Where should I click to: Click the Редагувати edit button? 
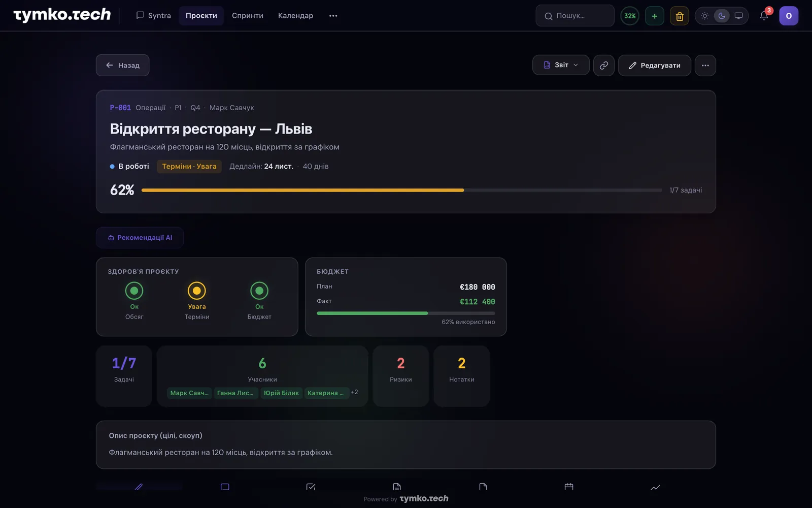pos(654,65)
